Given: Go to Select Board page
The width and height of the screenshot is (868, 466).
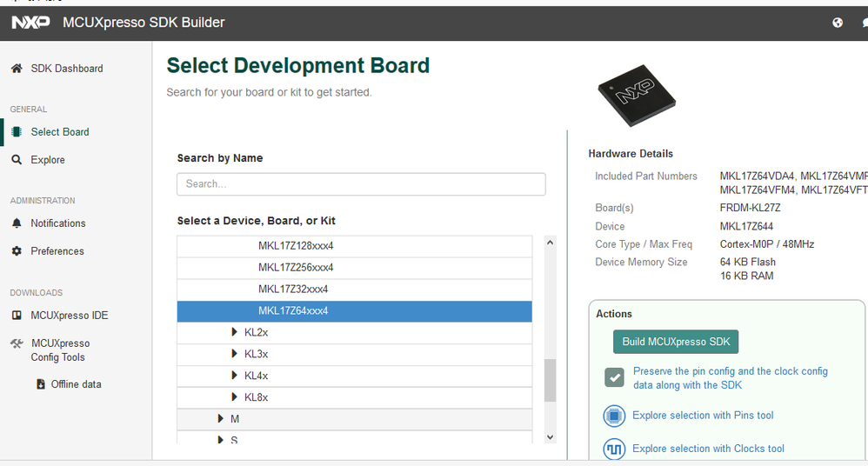Looking at the screenshot, I should (x=60, y=132).
